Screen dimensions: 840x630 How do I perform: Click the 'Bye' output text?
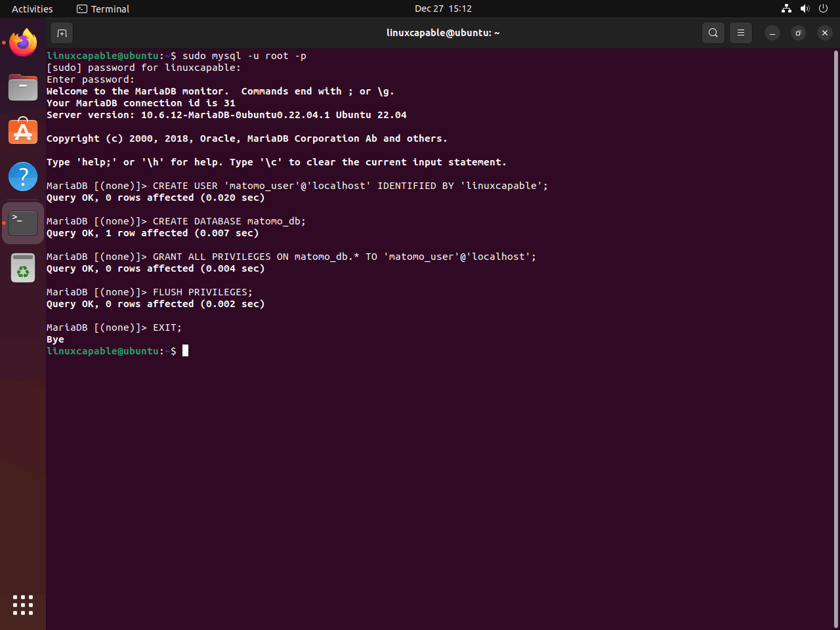click(55, 339)
